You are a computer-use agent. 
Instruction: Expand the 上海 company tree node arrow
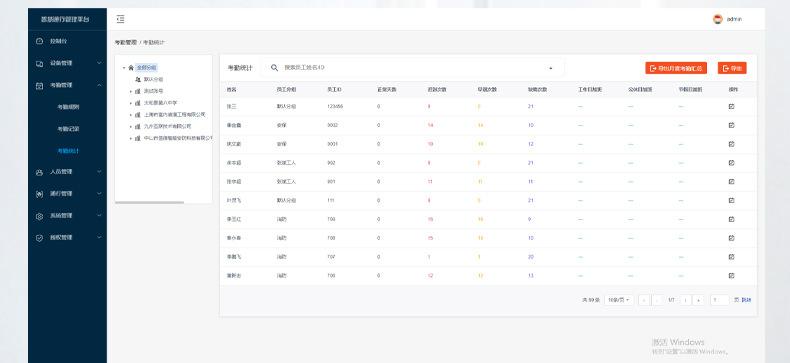point(130,115)
